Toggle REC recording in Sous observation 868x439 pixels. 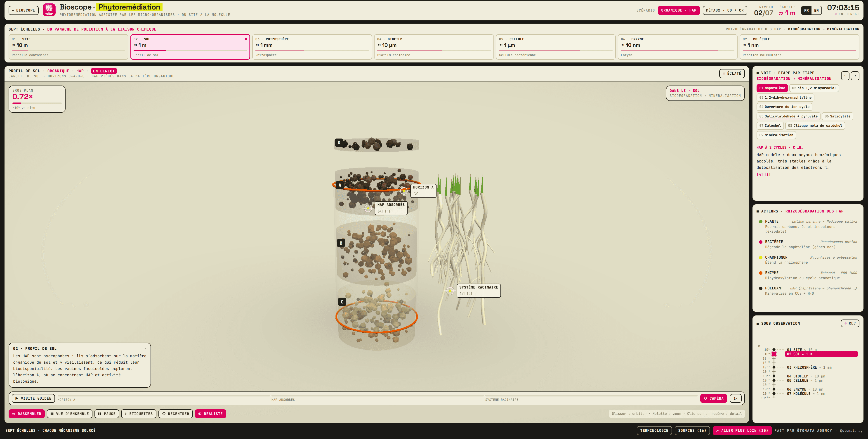(x=850, y=323)
